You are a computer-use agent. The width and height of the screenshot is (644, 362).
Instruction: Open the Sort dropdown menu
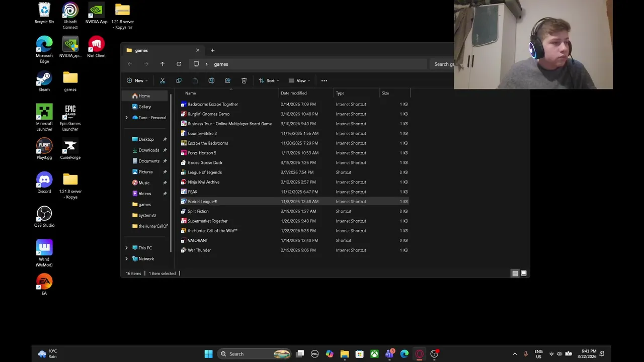269,80
